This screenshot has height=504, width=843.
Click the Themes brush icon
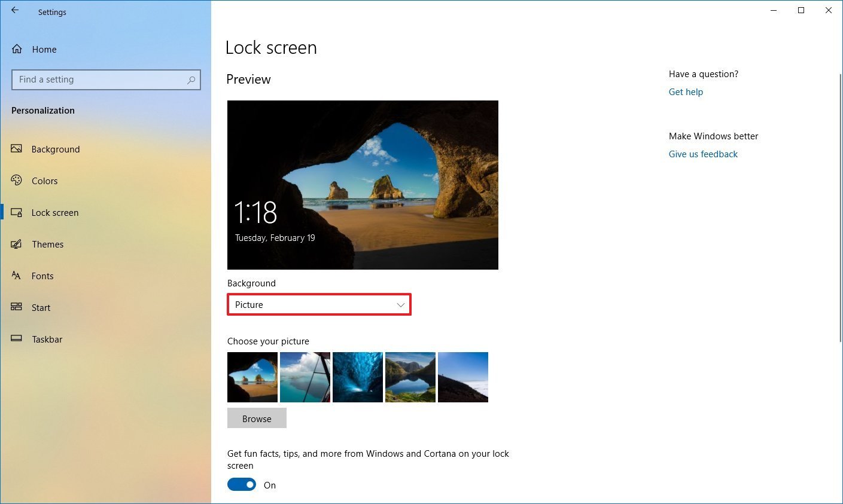point(17,244)
